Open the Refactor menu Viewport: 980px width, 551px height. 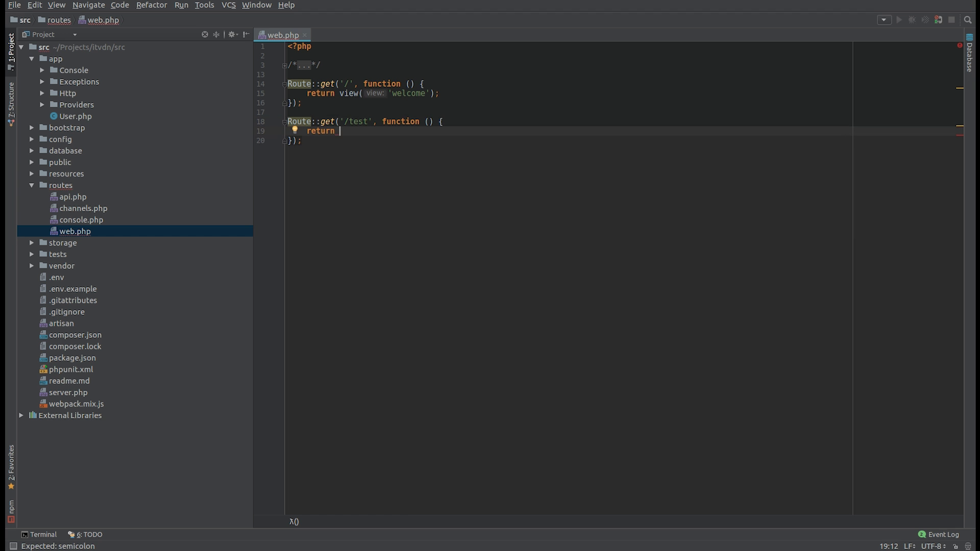[x=151, y=5]
